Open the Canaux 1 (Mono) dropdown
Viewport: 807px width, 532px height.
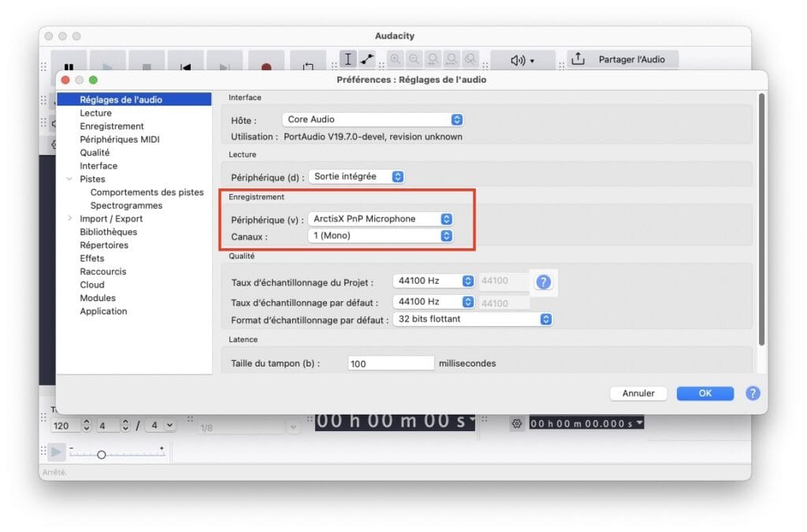pos(381,236)
